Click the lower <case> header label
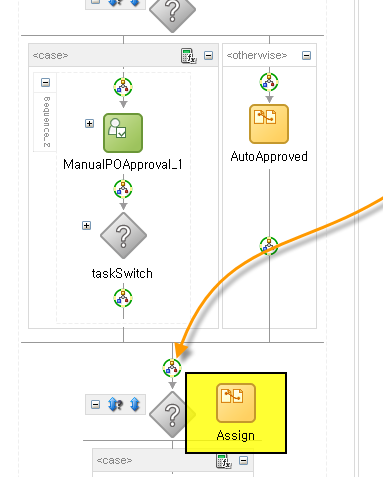This screenshot has height=477, width=383. 114,461
